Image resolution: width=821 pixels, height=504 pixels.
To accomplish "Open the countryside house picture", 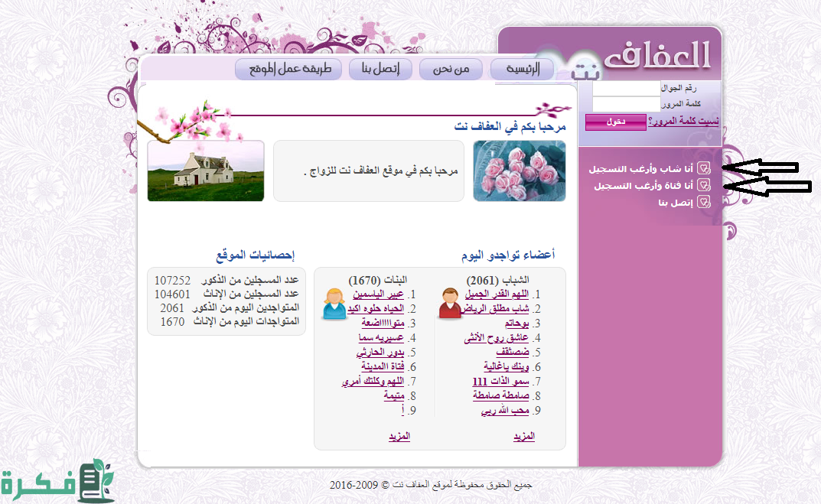I will pos(205,171).
